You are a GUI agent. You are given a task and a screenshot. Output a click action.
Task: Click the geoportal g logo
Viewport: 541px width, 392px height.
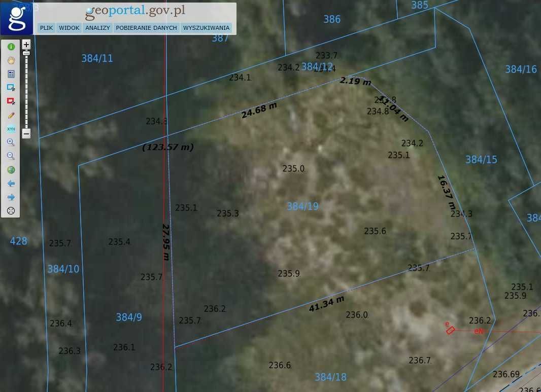[17, 18]
